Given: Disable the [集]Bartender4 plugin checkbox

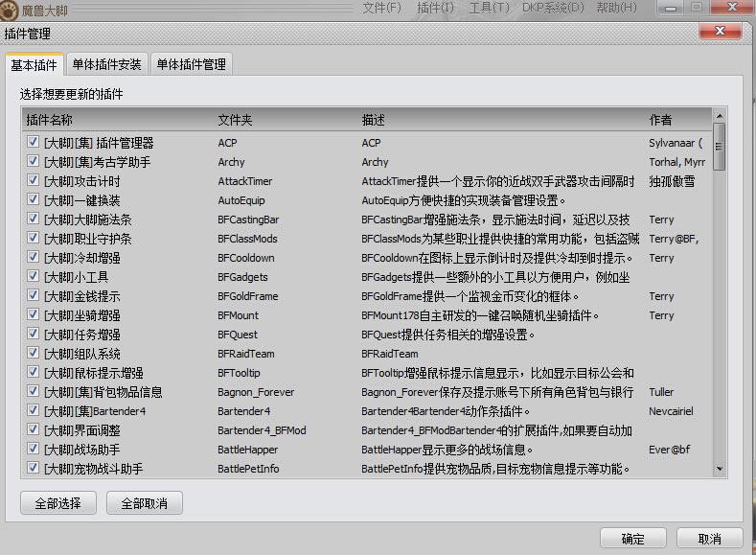Looking at the screenshot, I should click(x=33, y=410).
